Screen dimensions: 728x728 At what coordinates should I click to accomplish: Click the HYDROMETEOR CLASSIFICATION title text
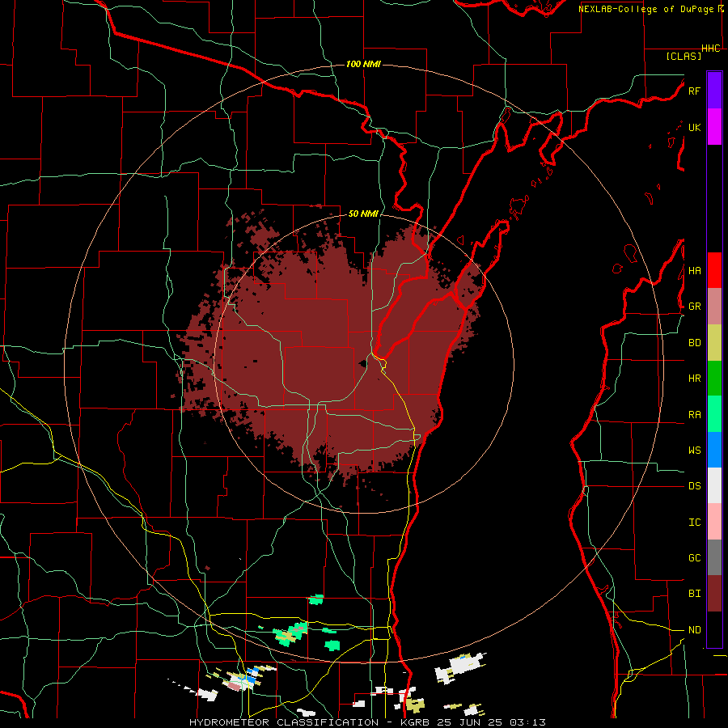pos(284,722)
